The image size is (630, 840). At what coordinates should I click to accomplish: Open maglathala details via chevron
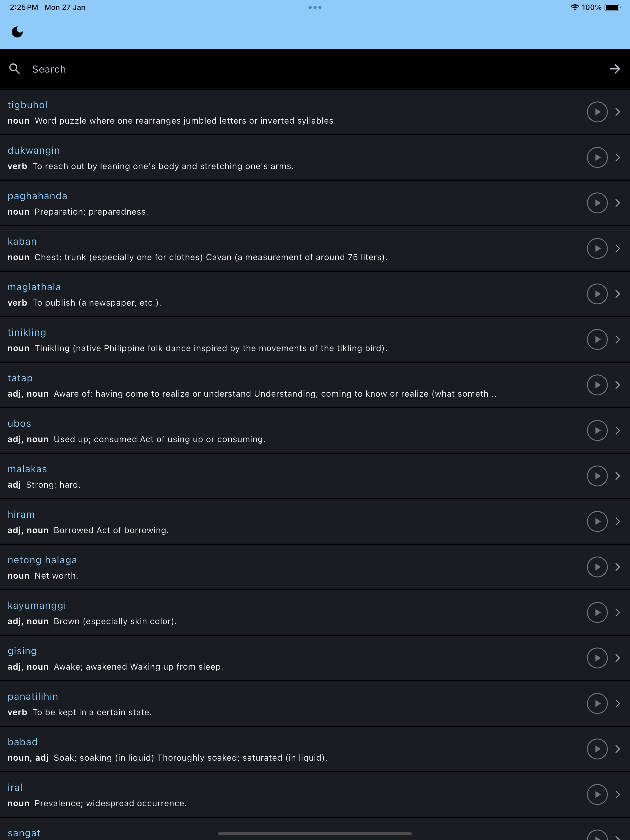point(617,294)
